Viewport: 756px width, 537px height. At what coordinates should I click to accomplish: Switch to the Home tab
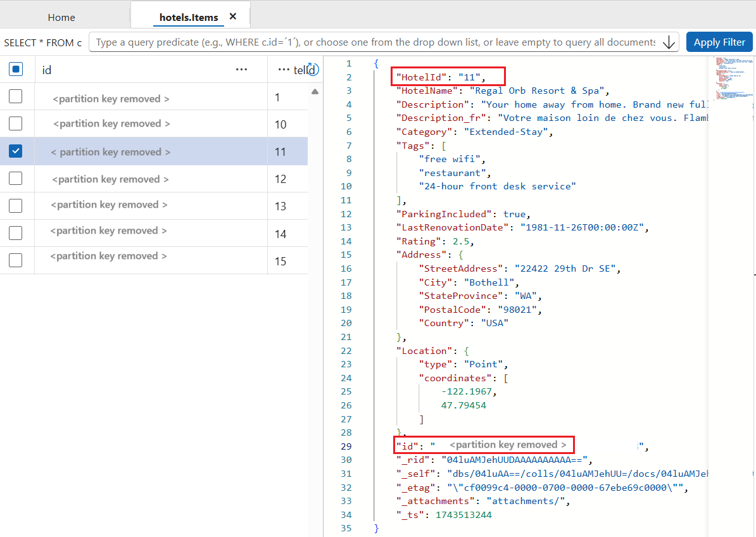click(61, 17)
